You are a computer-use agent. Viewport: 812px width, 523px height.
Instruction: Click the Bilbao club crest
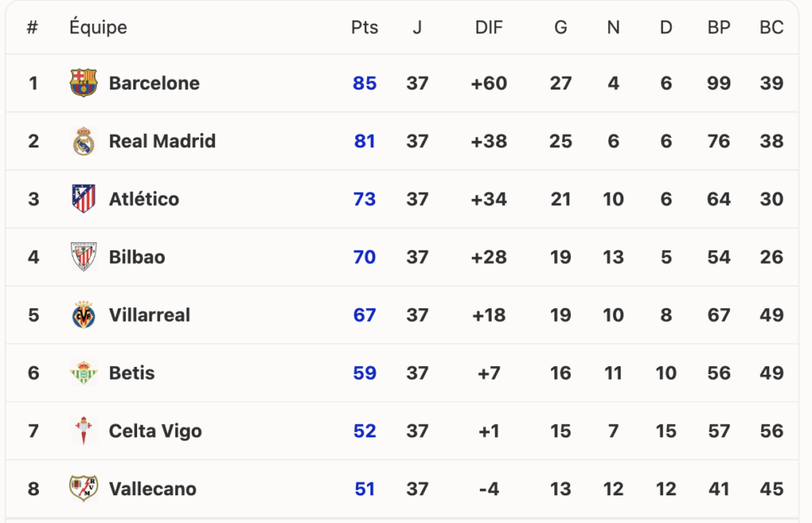click(83, 257)
